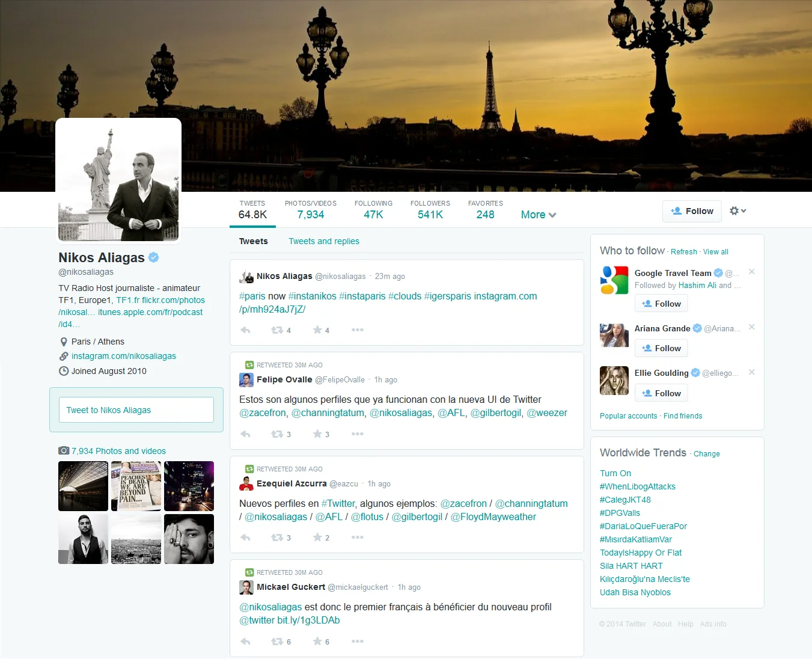
Task: Open the bit.ly/1g3LDAb link
Action: [x=308, y=620]
